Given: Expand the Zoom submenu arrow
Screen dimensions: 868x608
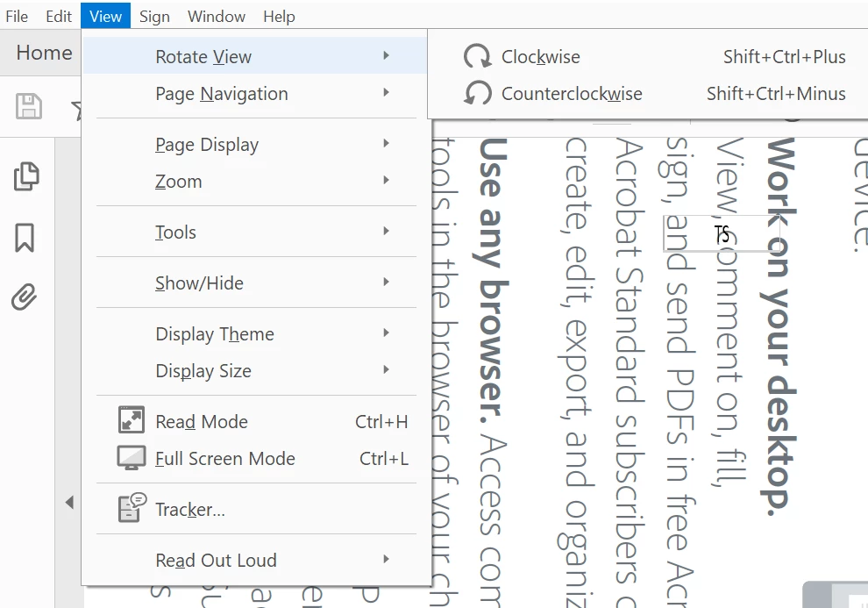Looking at the screenshot, I should 387,180.
